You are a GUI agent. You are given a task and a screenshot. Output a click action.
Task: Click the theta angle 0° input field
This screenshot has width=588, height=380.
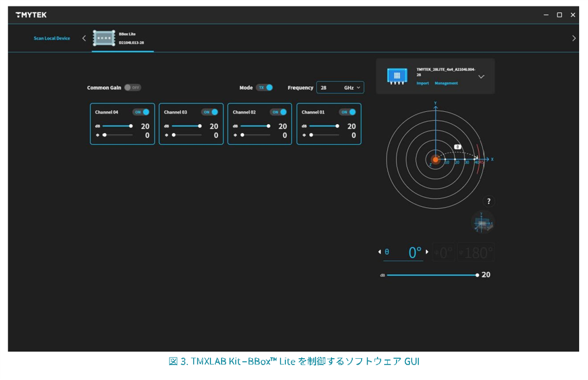click(404, 252)
